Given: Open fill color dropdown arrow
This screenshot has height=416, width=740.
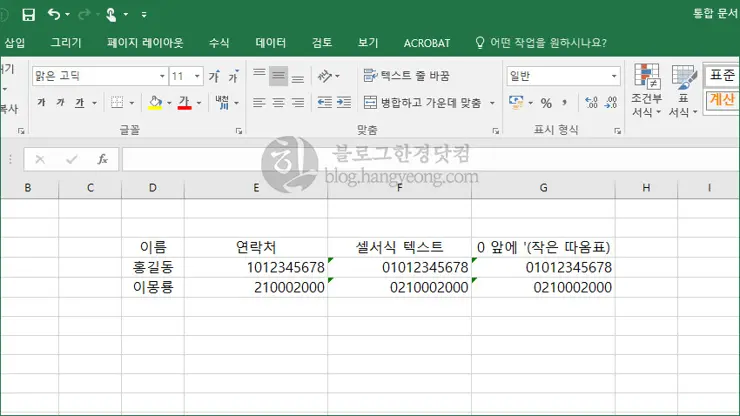Looking at the screenshot, I should tap(169, 103).
